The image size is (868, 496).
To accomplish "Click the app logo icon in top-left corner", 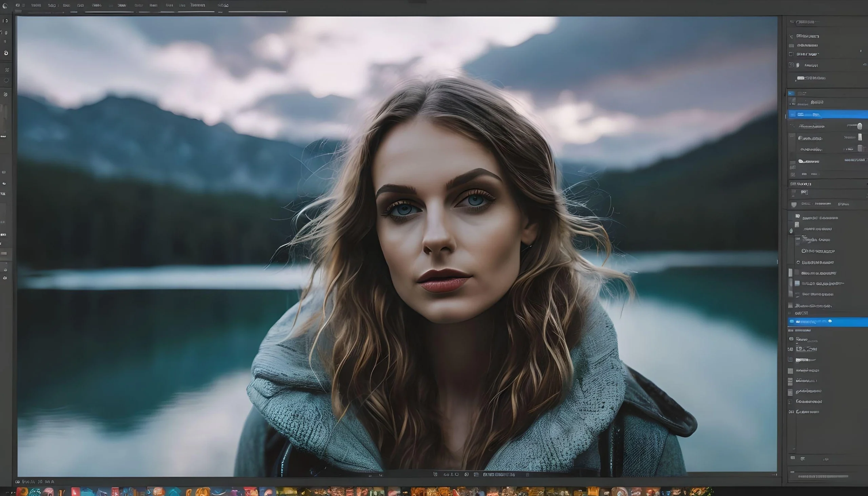I will [x=5, y=5].
